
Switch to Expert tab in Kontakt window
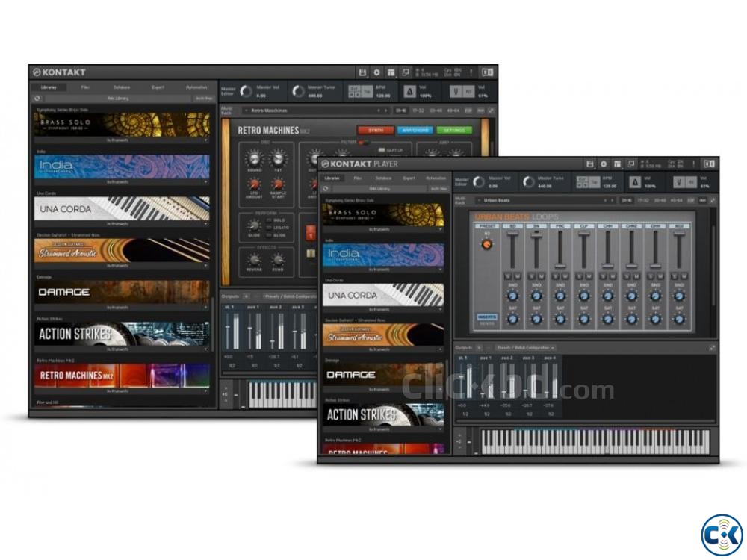coord(158,87)
